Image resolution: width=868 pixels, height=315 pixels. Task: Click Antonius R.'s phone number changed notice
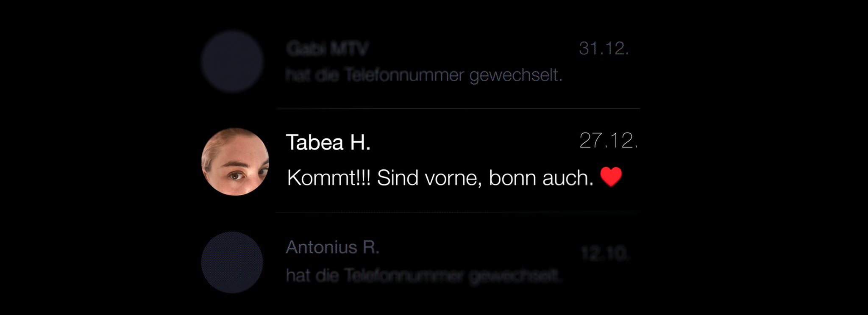coord(424,276)
